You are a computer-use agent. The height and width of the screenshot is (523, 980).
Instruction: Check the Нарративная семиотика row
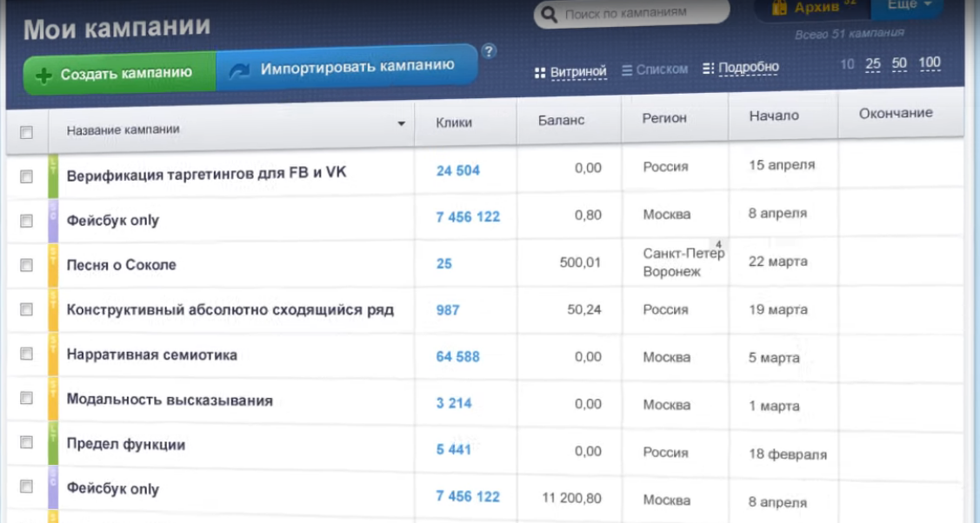[26, 354]
